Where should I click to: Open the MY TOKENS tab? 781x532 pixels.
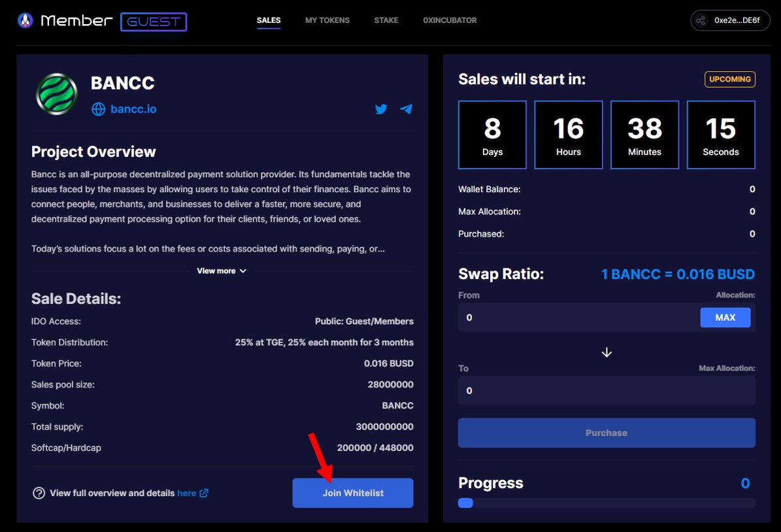(327, 20)
